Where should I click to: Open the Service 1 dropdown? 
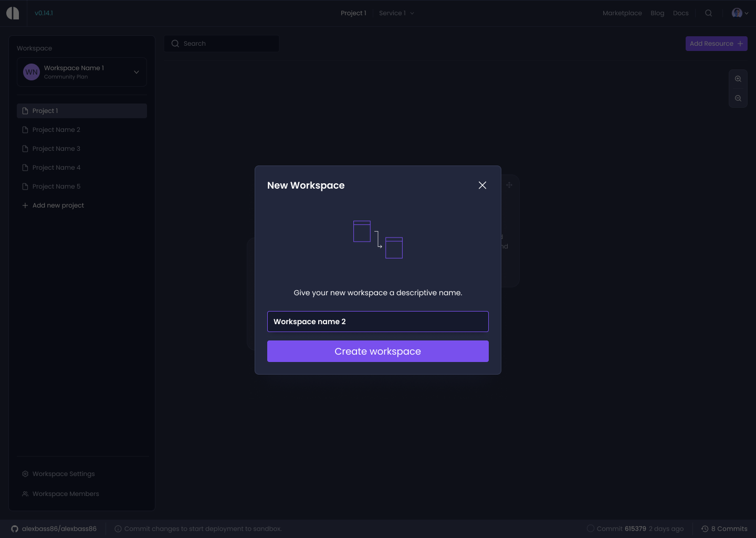396,13
